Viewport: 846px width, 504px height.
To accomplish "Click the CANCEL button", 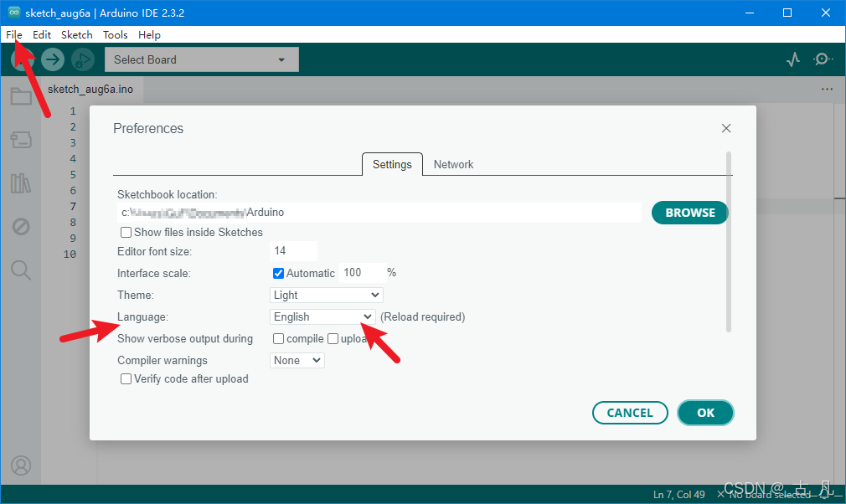I will pyautogui.click(x=630, y=413).
